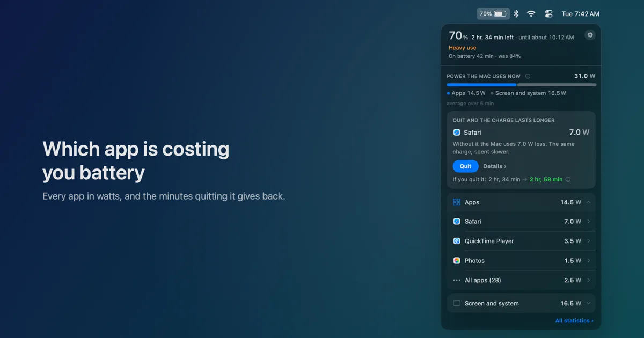The height and width of the screenshot is (338, 644).
Task: Click the Photos app icon
Action: (457, 261)
